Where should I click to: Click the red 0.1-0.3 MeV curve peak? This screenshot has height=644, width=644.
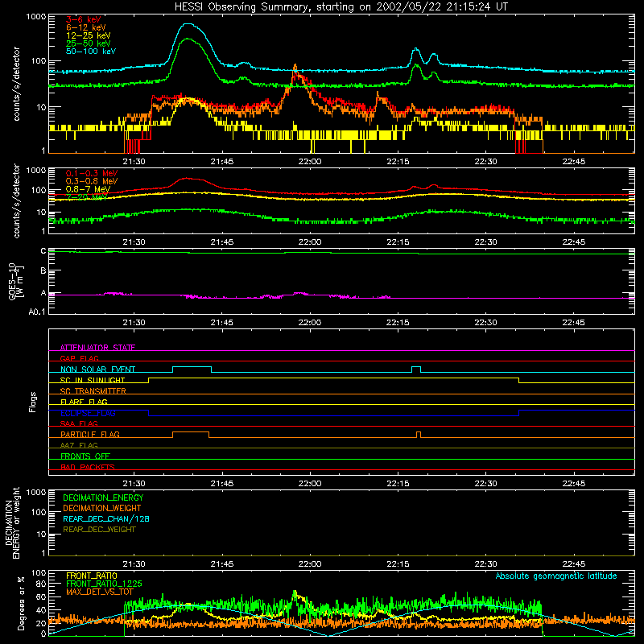187,178
